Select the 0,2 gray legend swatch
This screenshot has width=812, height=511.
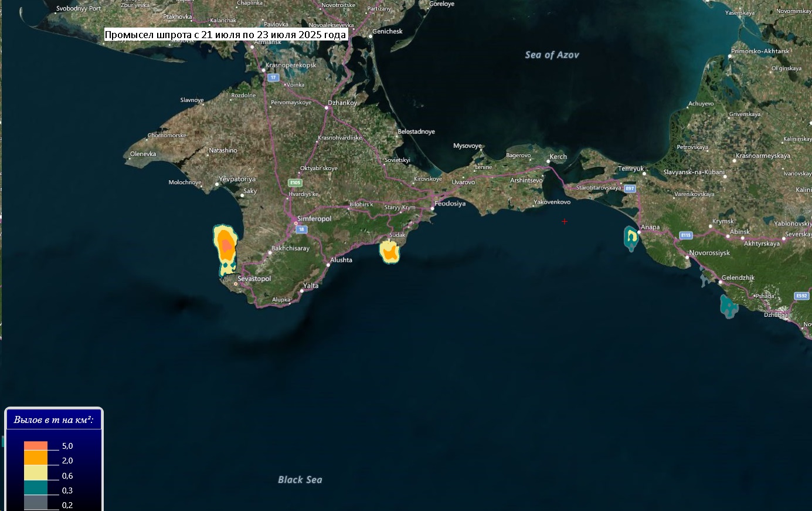pos(36,502)
